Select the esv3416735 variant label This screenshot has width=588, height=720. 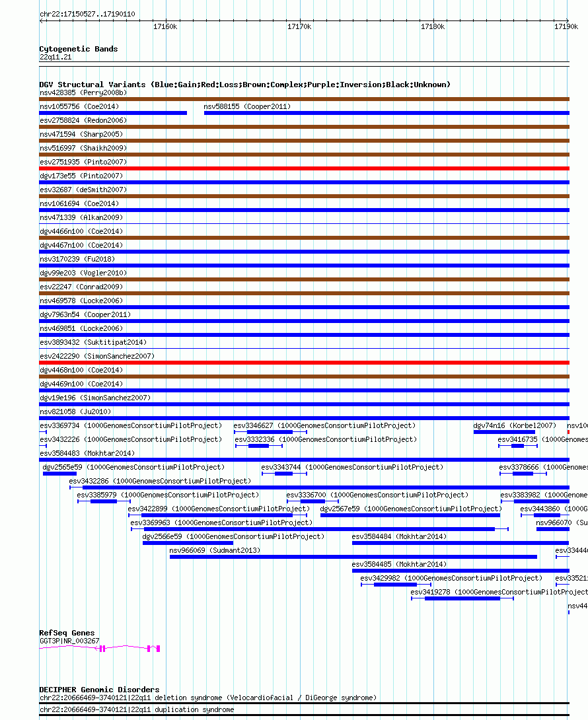click(542, 439)
